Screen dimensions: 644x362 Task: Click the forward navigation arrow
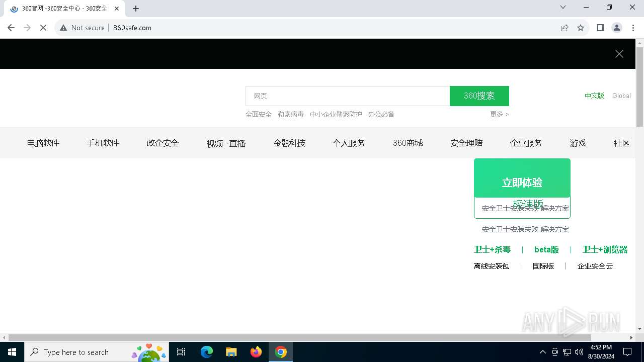click(x=27, y=28)
